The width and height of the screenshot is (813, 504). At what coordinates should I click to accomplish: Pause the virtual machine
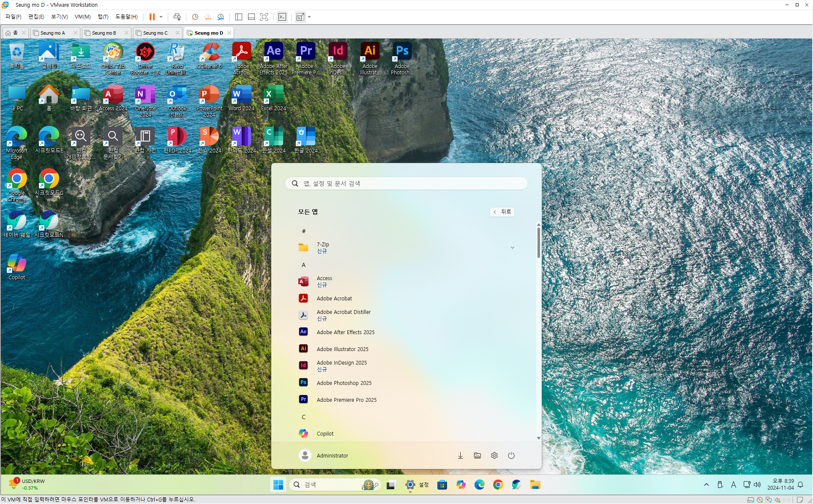(152, 17)
